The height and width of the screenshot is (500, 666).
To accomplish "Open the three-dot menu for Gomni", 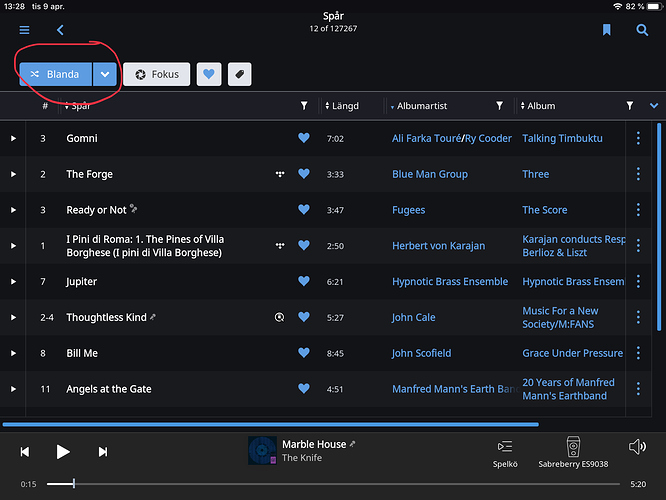I will coord(638,138).
